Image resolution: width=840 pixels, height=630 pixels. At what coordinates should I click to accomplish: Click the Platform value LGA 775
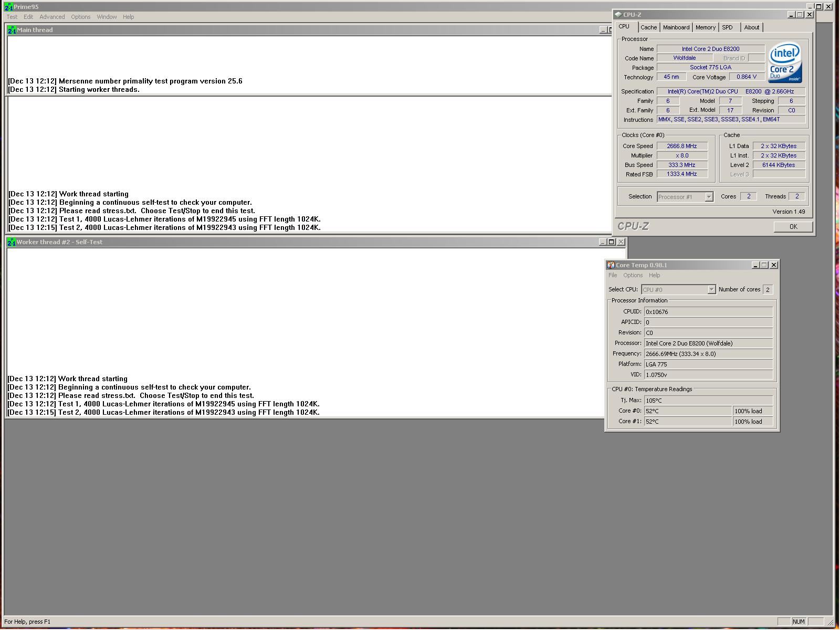tap(708, 364)
